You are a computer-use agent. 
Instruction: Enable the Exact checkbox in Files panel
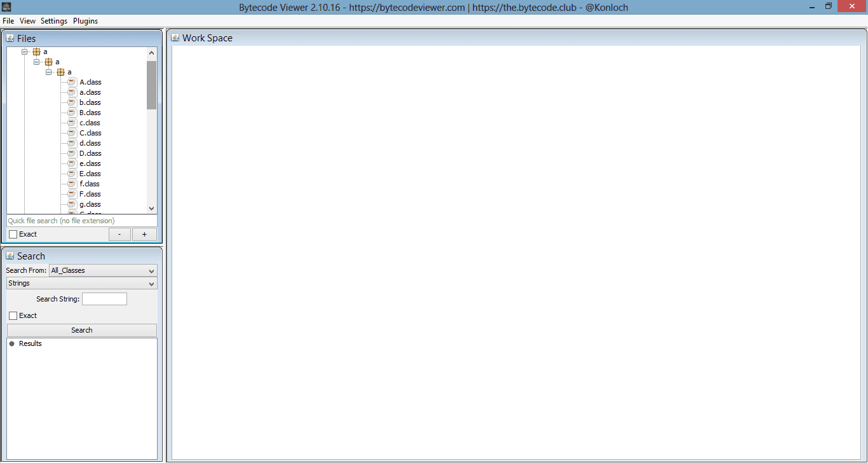click(x=13, y=234)
